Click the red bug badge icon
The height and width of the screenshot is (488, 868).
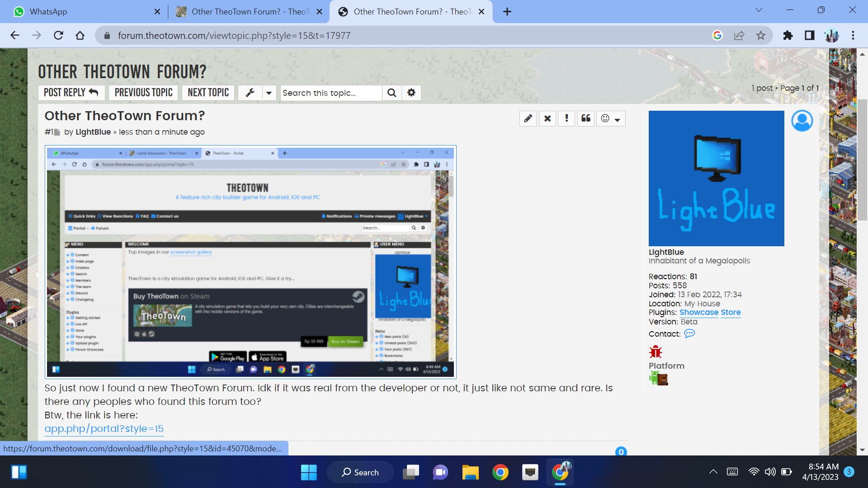coord(656,352)
